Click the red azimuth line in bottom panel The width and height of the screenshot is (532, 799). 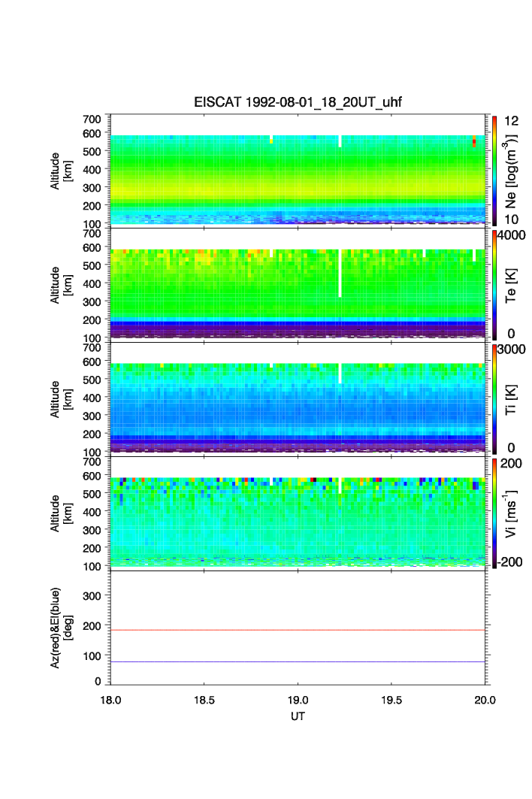pyautogui.click(x=298, y=631)
